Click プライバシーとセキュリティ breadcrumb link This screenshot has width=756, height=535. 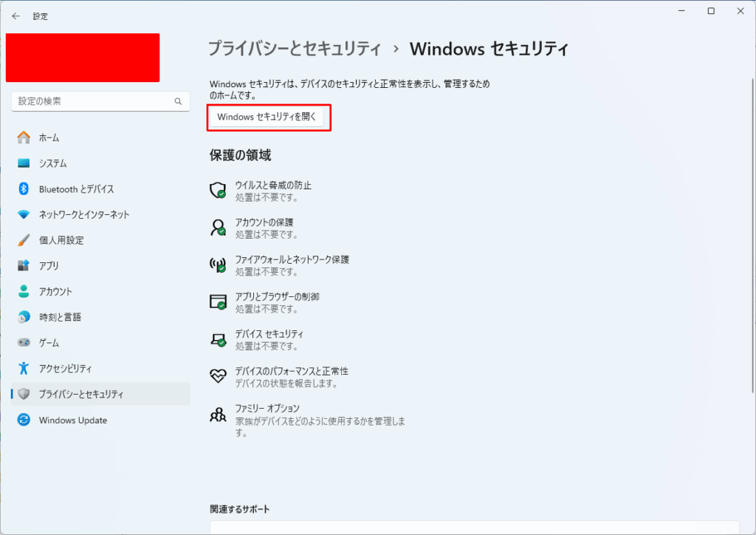coord(295,49)
